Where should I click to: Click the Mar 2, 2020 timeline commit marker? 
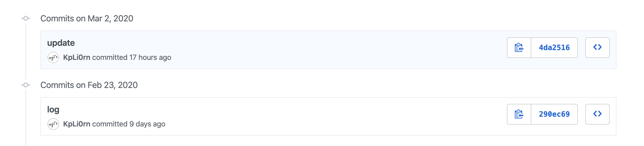(x=26, y=18)
